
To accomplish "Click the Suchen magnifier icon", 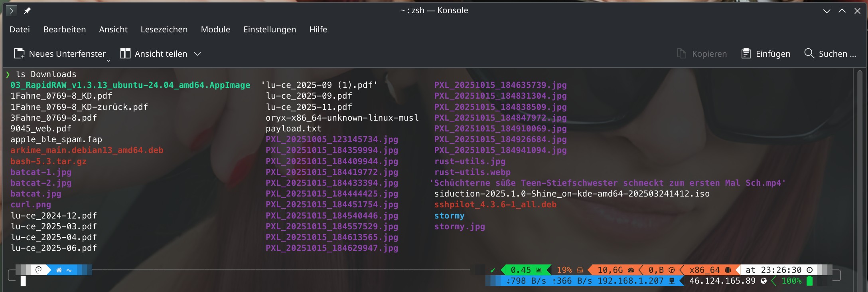I will click(x=809, y=54).
